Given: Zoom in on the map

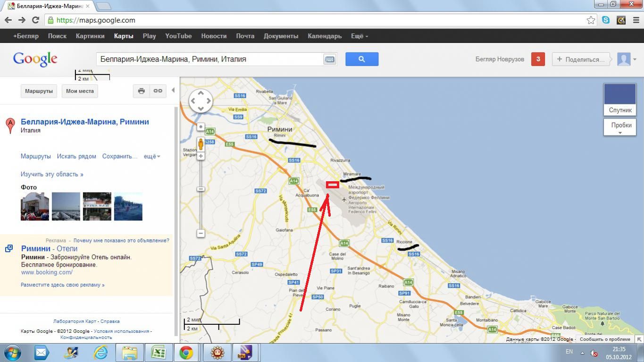Looking at the screenshot, I should (x=201, y=156).
